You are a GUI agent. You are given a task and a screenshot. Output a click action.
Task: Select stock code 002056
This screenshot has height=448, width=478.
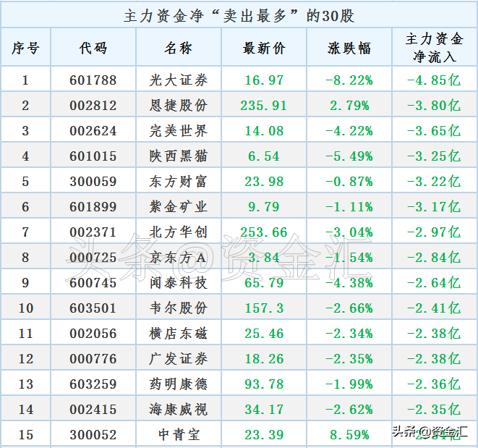(x=93, y=334)
